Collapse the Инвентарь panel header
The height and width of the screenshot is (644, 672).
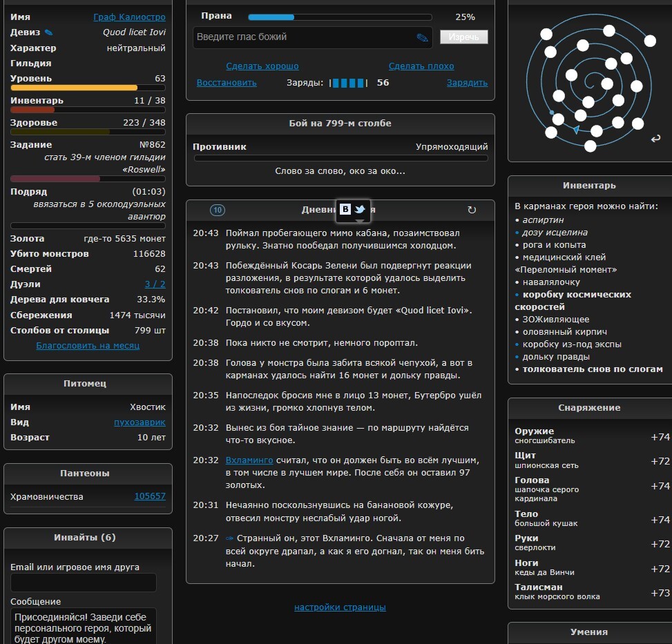click(589, 186)
